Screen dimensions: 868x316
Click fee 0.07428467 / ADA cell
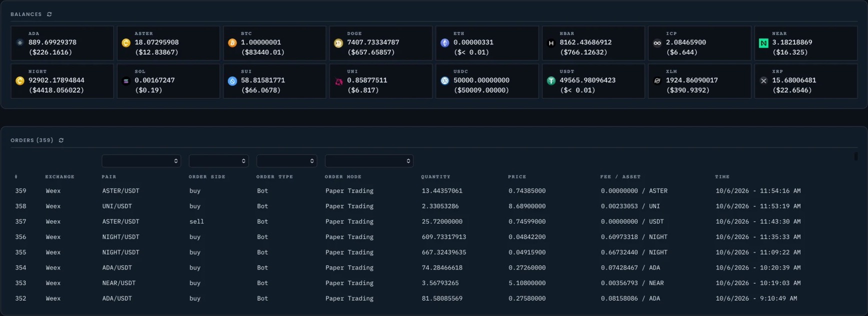[630, 268]
